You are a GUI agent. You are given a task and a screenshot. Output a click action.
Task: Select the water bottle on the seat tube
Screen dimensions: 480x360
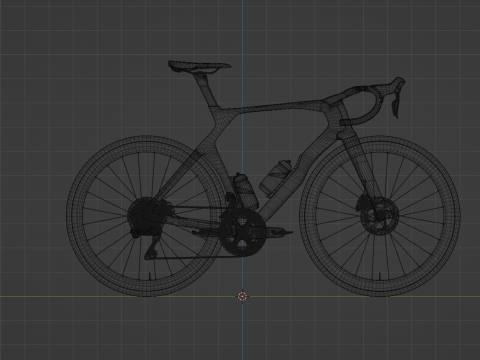pyautogui.click(x=246, y=191)
